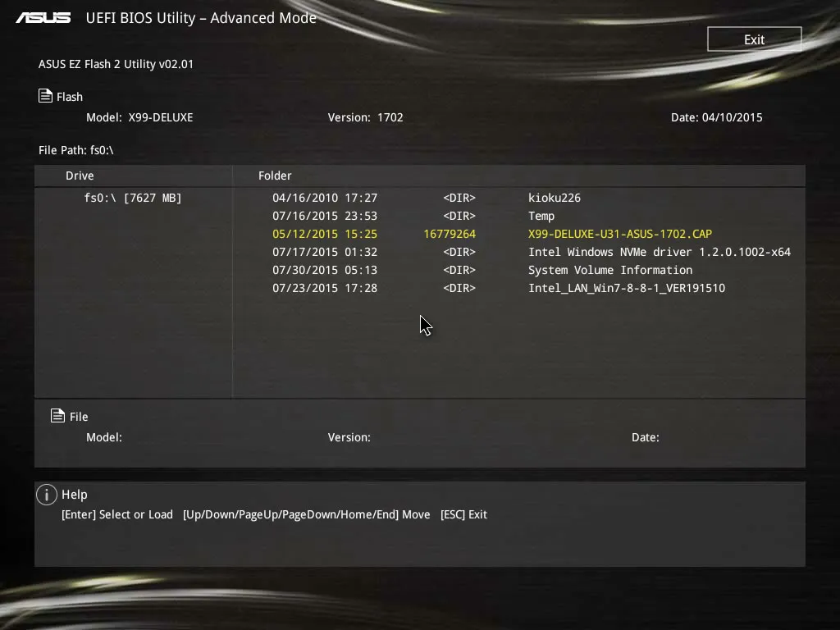The height and width of the screenshot is (630, 840).
Task: Click the <DIR> tag beside kioku226
Action: pos(459,198)
